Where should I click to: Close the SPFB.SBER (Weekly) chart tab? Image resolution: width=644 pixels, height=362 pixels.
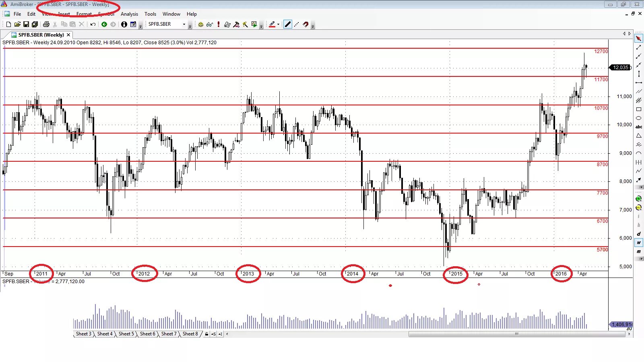coord(68,35)
